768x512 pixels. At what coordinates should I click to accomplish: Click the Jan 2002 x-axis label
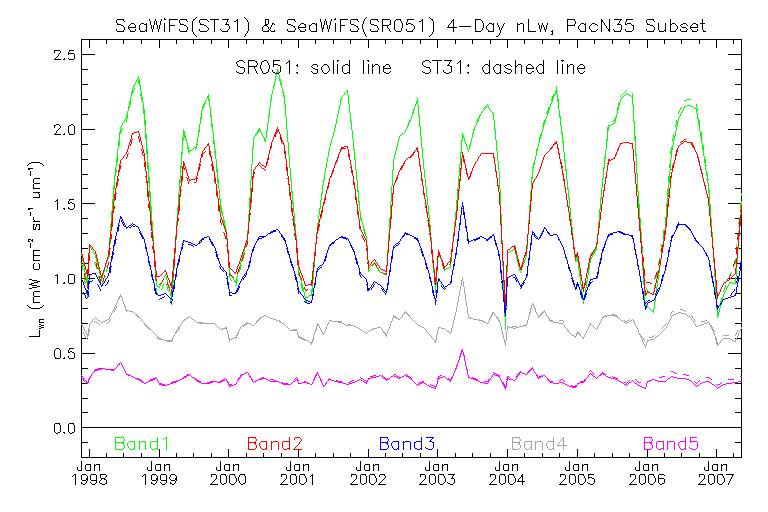point(368,473)
